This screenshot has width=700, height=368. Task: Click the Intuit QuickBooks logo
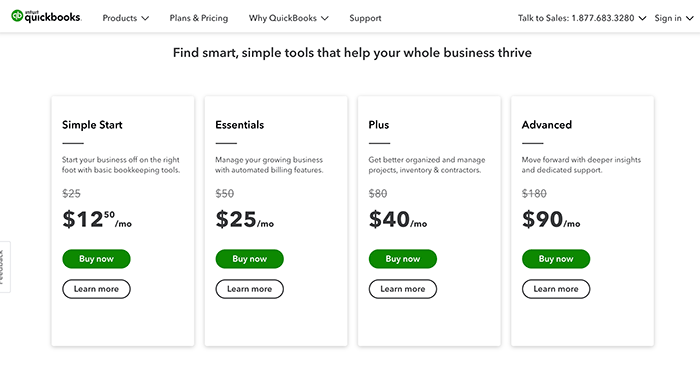click(46, 17)
